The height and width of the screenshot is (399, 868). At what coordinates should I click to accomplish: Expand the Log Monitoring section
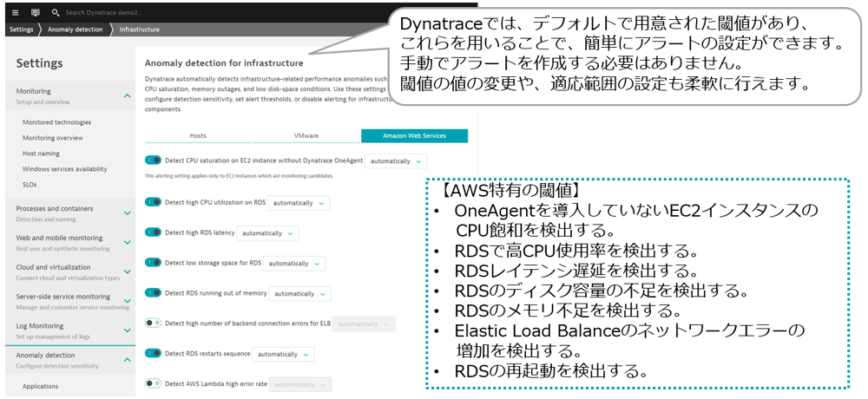pyautogui.click(x=128, y=330)
